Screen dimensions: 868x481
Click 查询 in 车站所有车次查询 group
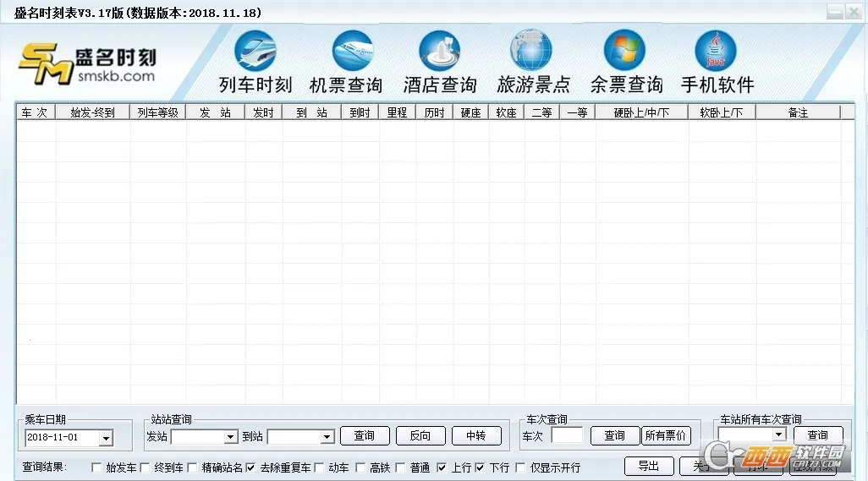click(818, 435)
